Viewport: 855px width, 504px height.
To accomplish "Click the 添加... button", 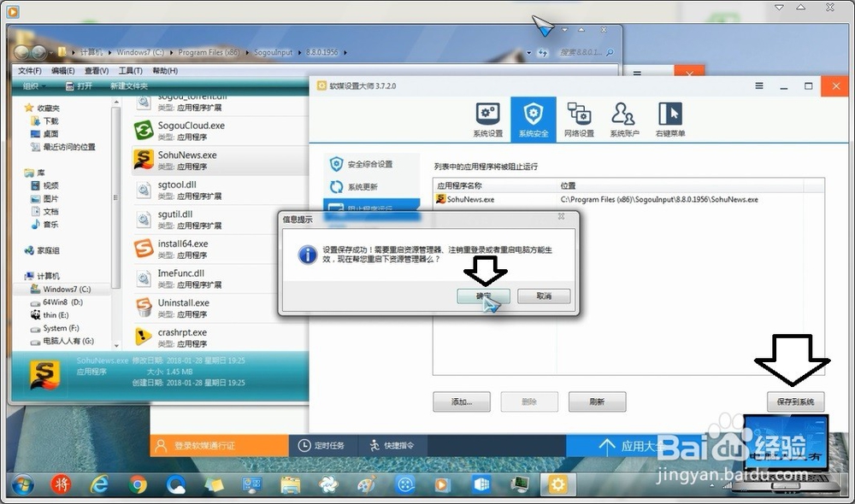I will [x=462, y=402].
